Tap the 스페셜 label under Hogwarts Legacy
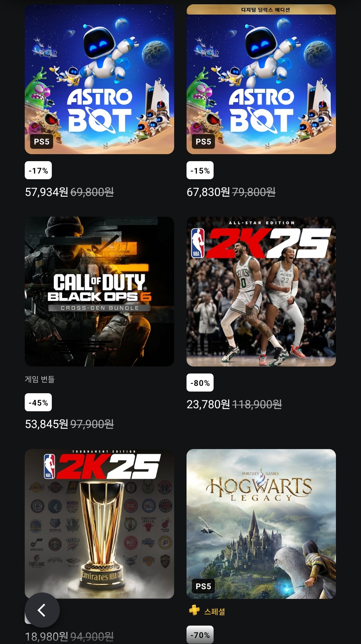 click(x=215, y=612)
